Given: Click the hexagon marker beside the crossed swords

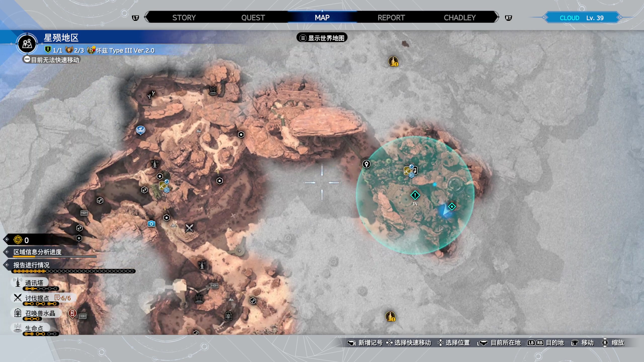Looking at the screenshot, I should (167, 217).
